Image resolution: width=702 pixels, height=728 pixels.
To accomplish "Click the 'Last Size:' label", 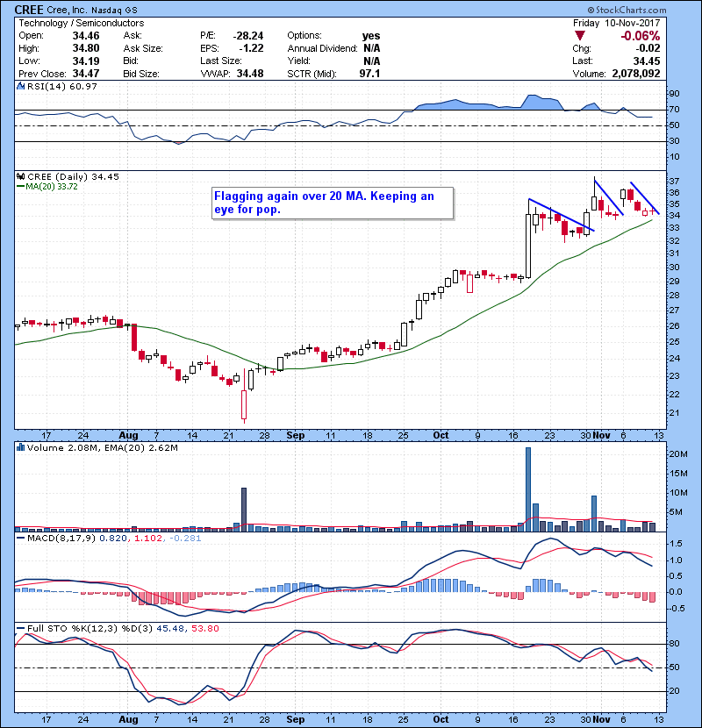I will click(220, 61).
